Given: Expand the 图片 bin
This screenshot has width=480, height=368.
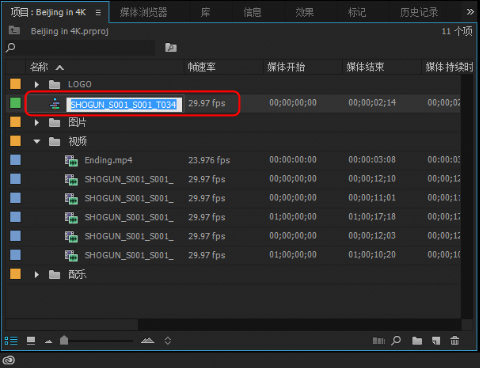Looking at the screenshot, I should [37, 123].
